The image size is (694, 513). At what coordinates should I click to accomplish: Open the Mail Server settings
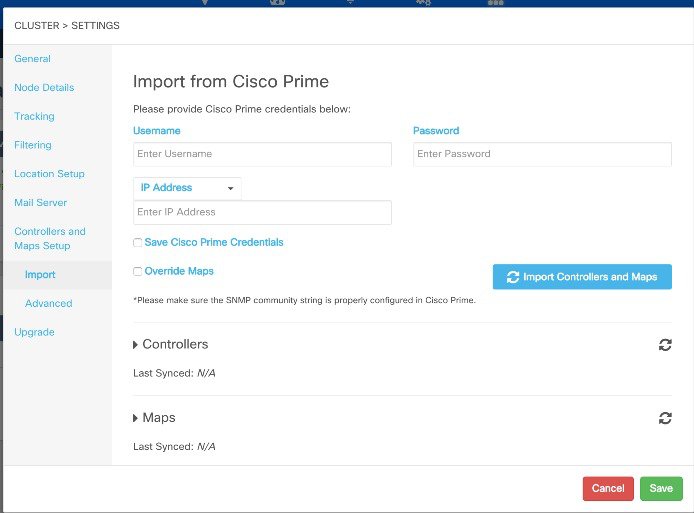pyautogui.click(x=41, y=203)
